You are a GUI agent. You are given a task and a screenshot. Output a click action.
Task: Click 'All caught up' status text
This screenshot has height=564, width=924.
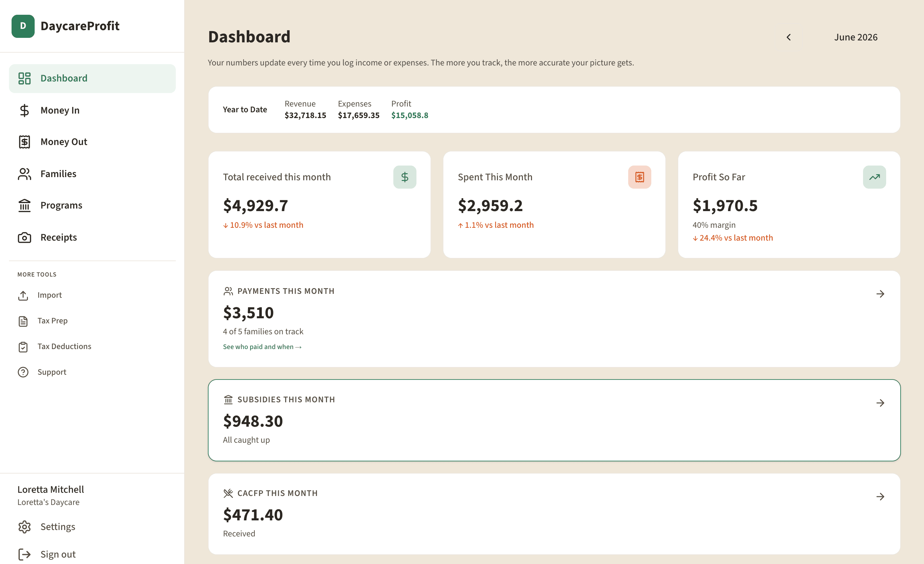pos(246,440)
